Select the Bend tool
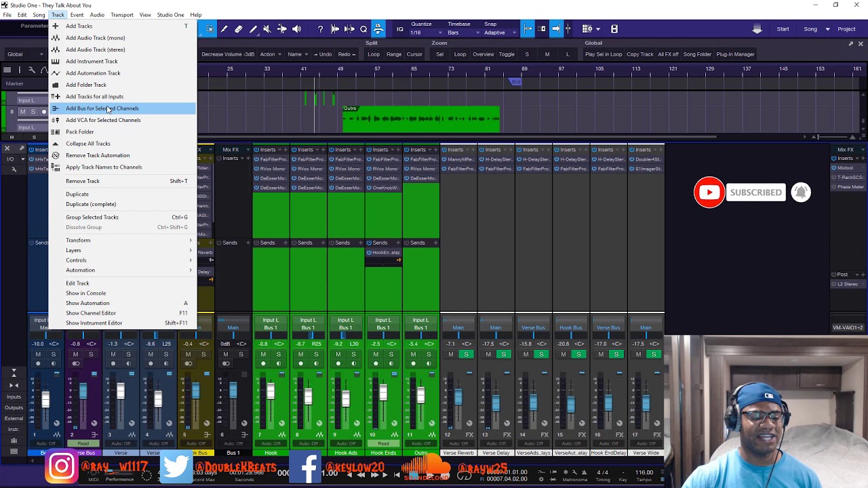This screenshot has height=488, width=868. point(282,29)
